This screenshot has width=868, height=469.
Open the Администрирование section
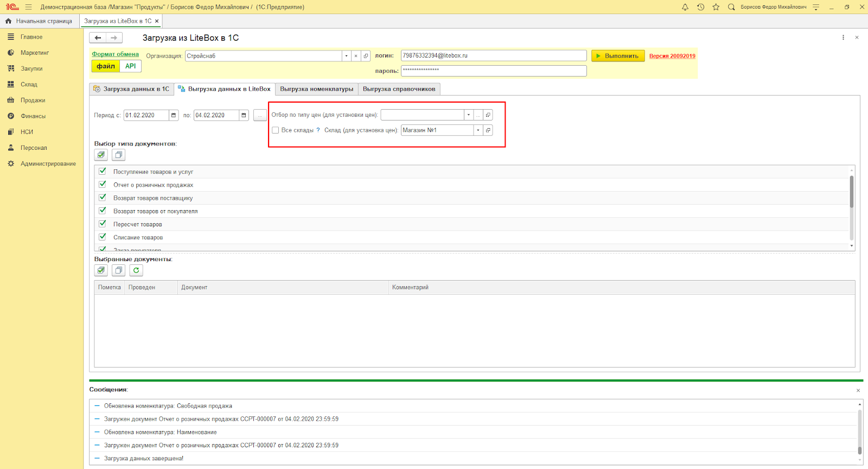(48, 163)
